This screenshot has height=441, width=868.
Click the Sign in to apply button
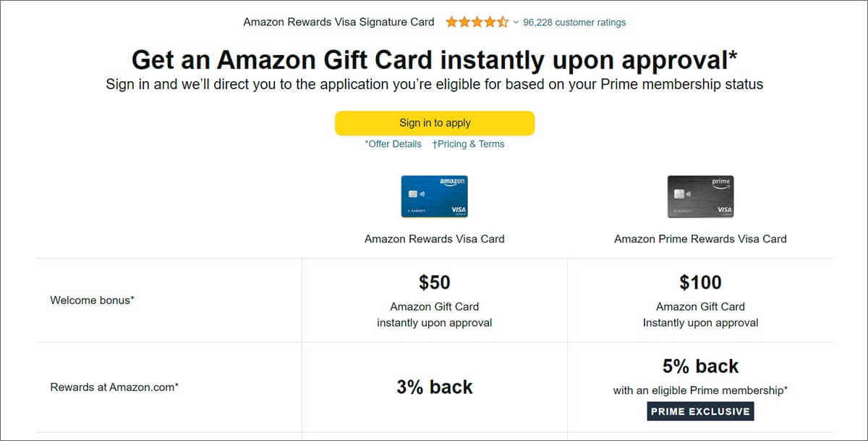(434, 123)
